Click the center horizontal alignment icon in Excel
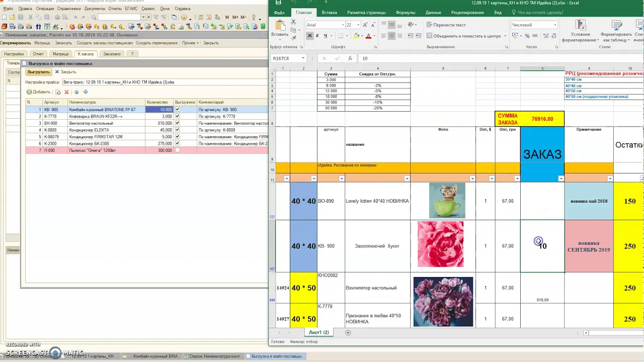 391,36
